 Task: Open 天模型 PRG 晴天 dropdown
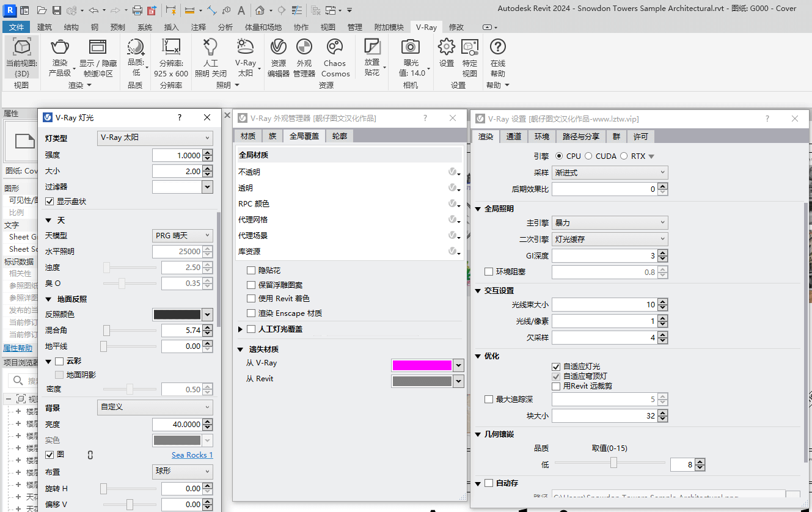pos(183,235)
